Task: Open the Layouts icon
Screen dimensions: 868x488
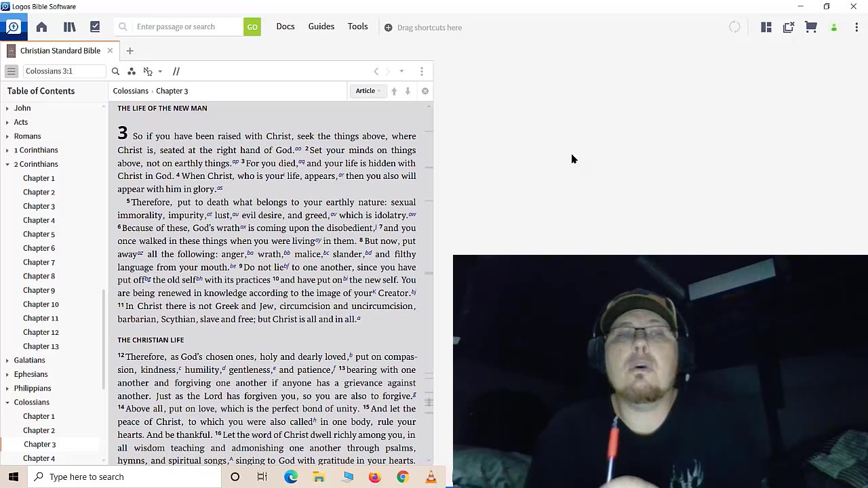Action: 766,27
